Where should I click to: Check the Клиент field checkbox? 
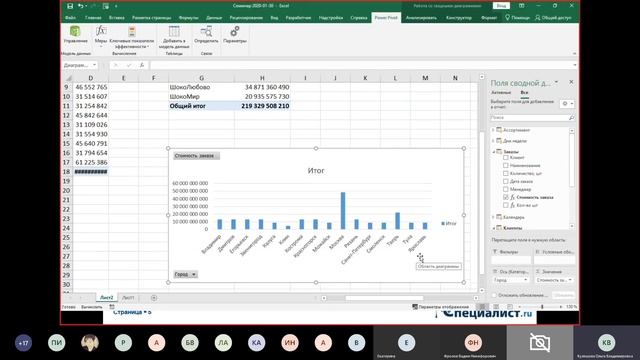506,157
